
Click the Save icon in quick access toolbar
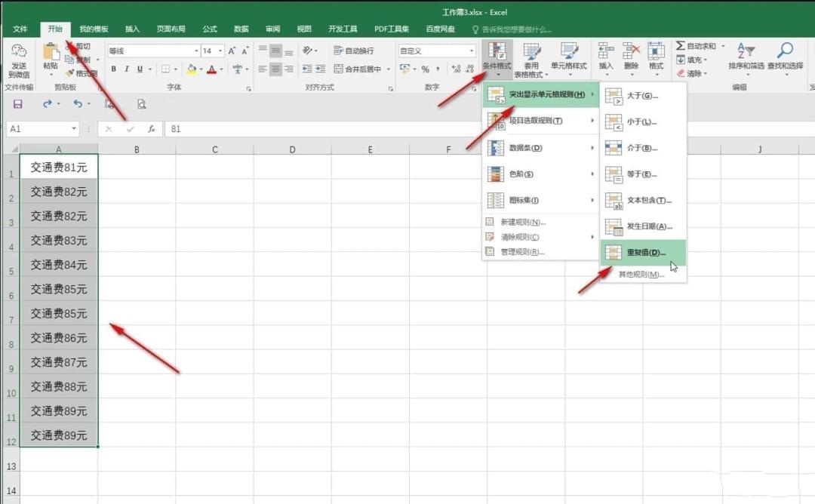click(17, 104)
